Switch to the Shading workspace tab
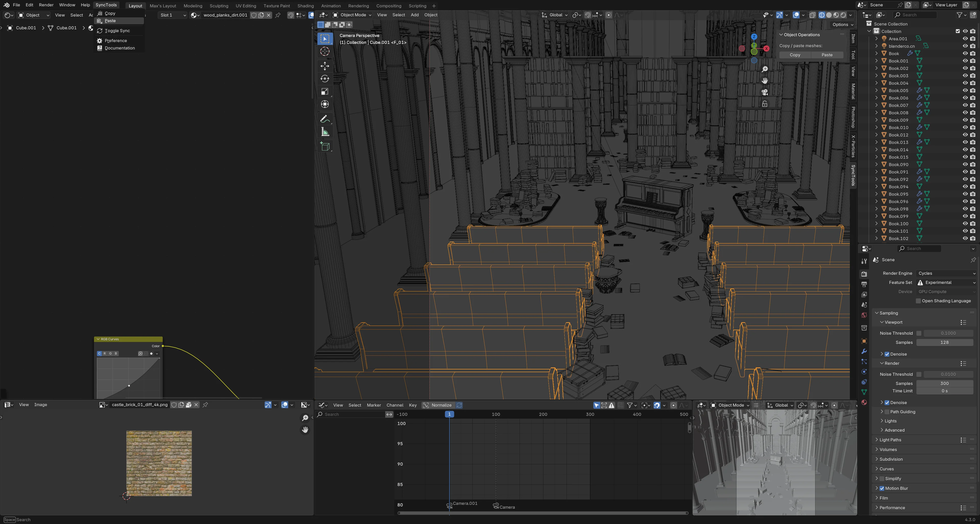Image resolution: width=980 pixels, height=524 pixels. tap(305, 6)
